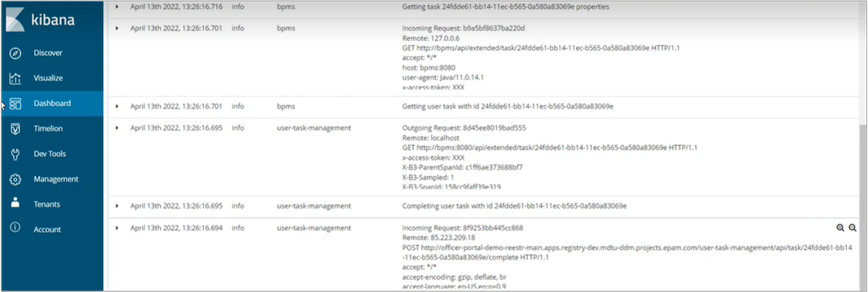The image size is (868, 292).
Task: Click the Dashboard sidebar icon
Action: [15, 104]
